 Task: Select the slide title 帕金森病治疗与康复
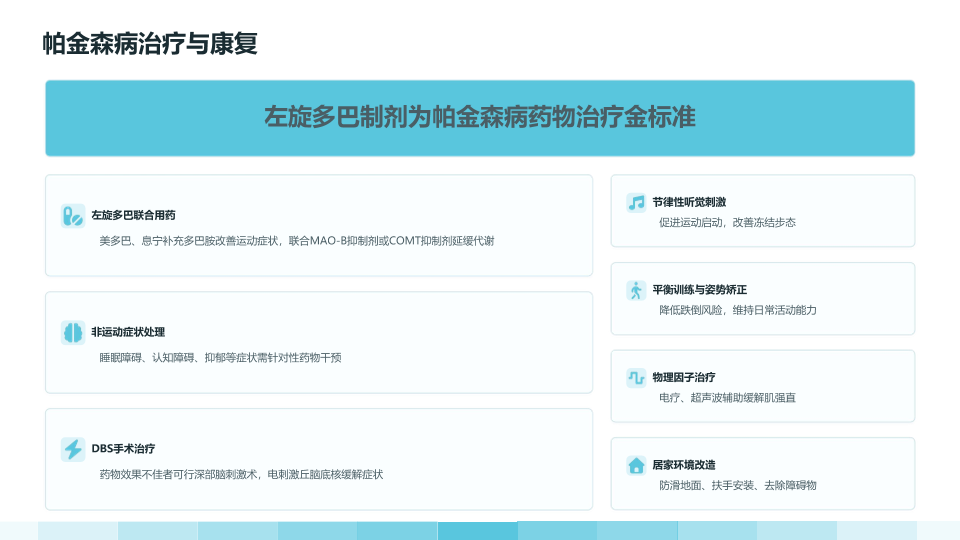coord(150,43)
